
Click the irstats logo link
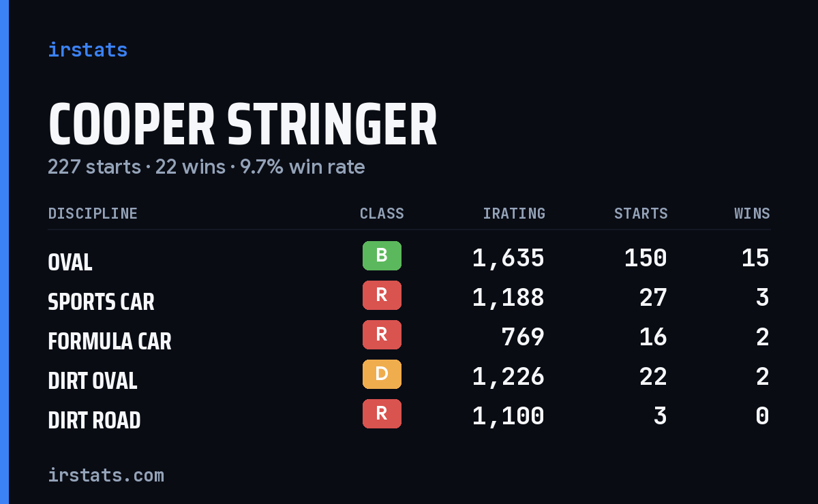[87, 50]
